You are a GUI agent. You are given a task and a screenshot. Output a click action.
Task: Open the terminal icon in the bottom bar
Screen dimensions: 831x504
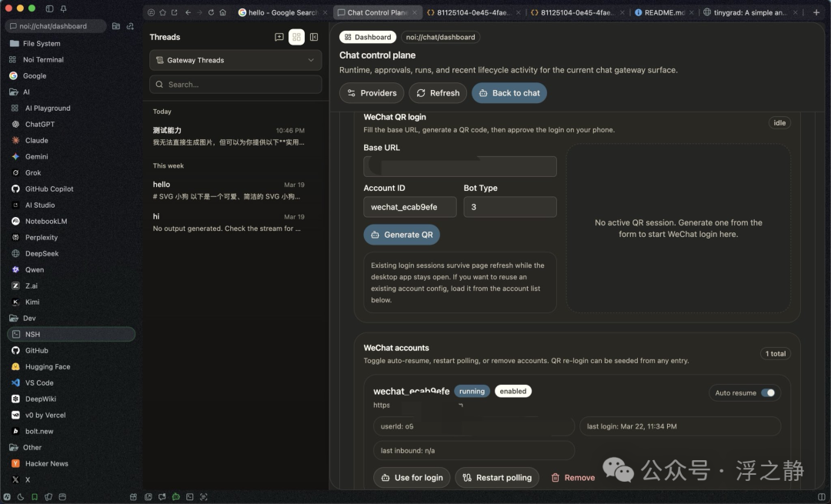(190, 496)
